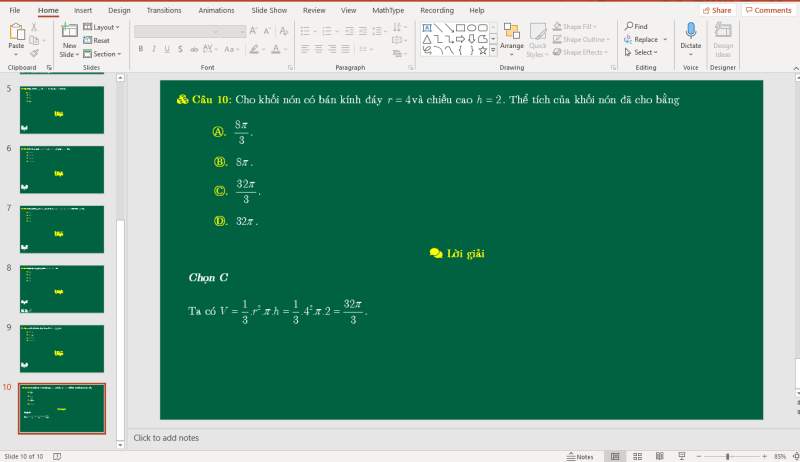800x462 pixels.
Task: Toggle the Notes pane button
Action: point(580,456)
